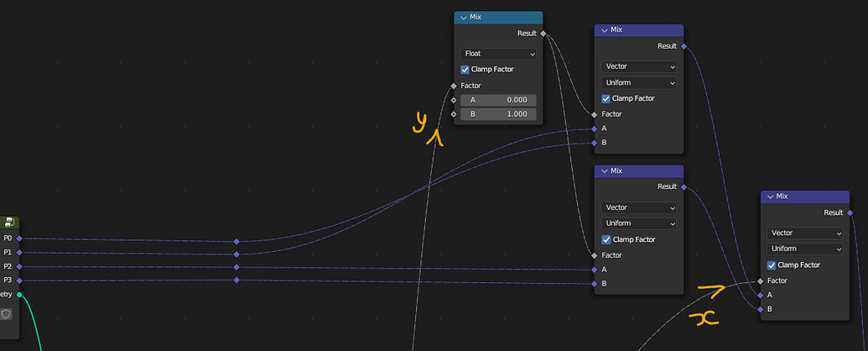
Task: Click the B input socket on the Float Mix node
Action: coord(454,114)
